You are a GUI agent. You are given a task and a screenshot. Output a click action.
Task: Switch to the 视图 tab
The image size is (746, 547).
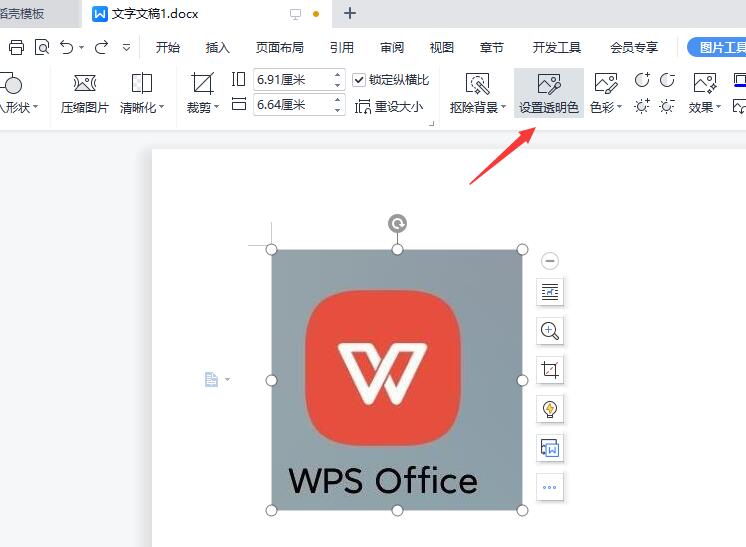click(x=442, y=48)
